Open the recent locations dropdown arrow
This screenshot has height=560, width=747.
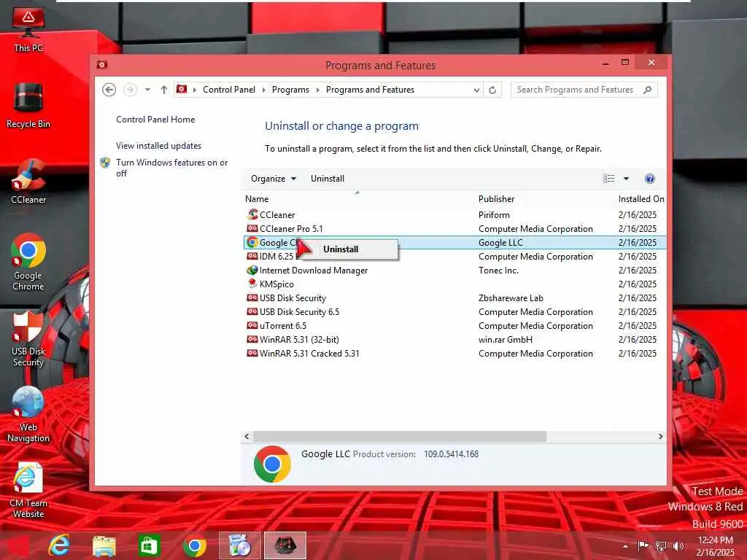(x=147, y=90)
